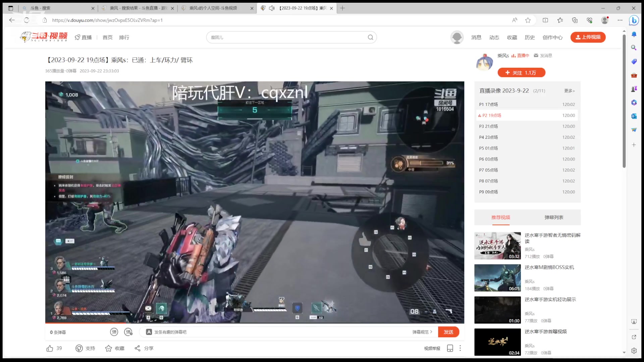
Task: Open the vertical more options menu
Action: tap(460, 348)
